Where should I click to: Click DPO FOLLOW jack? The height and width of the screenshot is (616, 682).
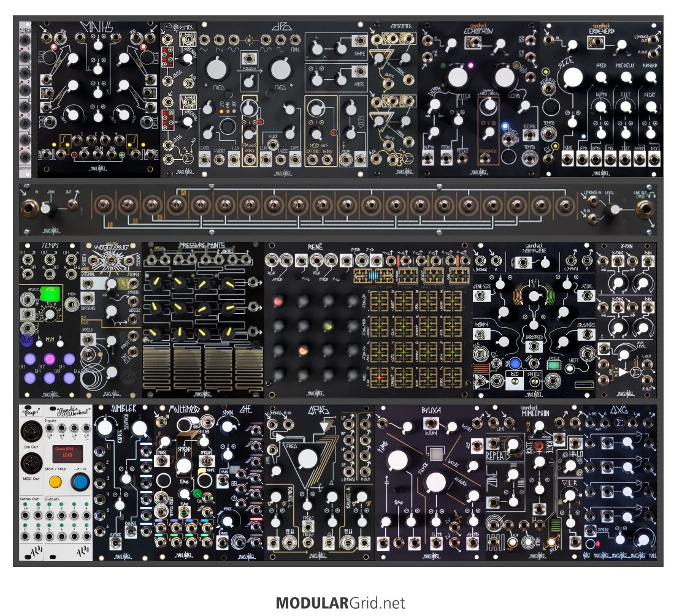tap(249, 59)
